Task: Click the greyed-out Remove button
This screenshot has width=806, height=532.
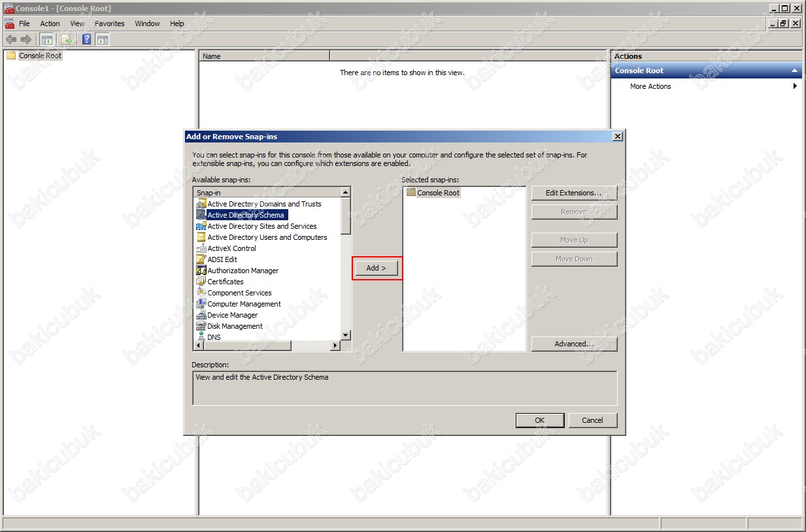Action: (x=574, y=212)
